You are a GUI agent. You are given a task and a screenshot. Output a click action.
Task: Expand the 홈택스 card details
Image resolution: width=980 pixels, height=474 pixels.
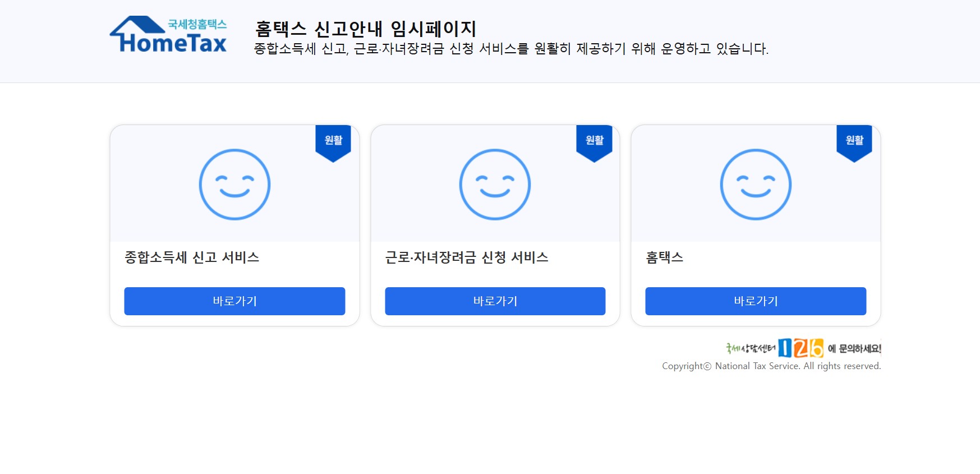[755, 224]
